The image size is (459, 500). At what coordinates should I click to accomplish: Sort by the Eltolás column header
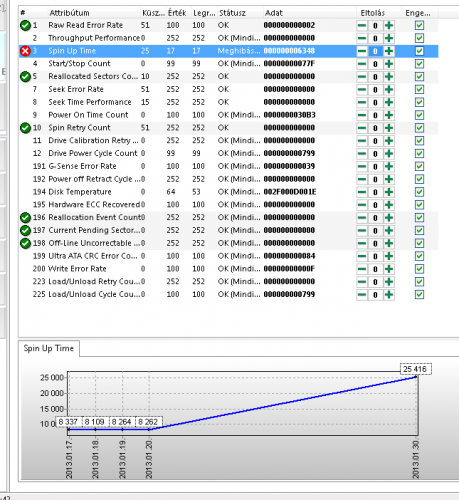pyautogui.click(x=378, y=13)
